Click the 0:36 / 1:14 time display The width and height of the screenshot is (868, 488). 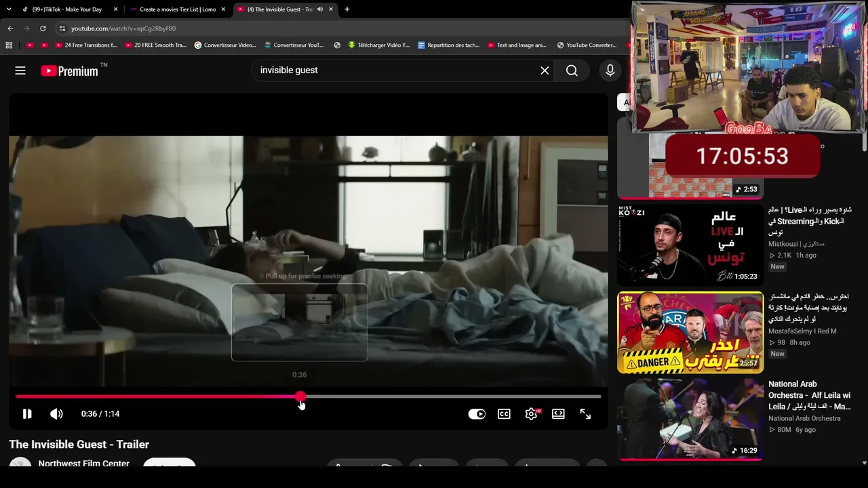point(100,414)
